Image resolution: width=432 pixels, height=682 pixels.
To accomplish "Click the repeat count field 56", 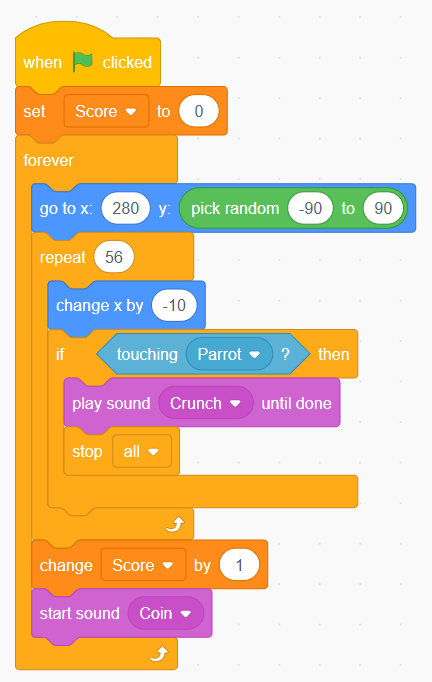I will (114, 257).
